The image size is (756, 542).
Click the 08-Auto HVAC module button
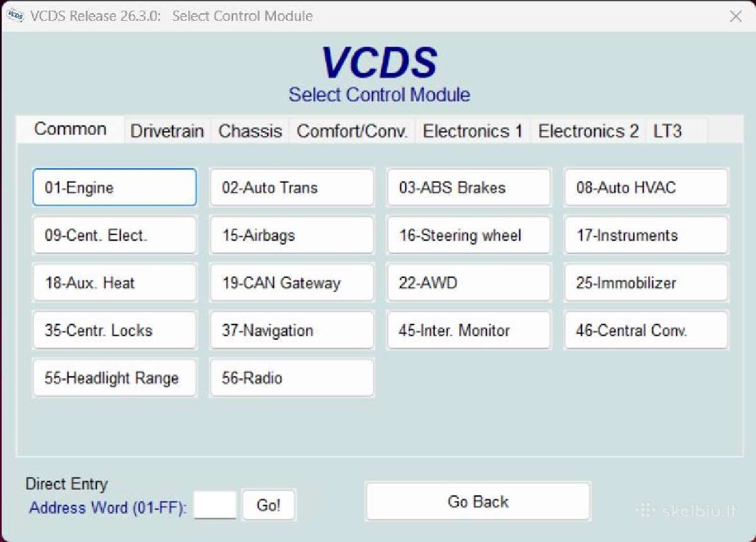[646, 187]
